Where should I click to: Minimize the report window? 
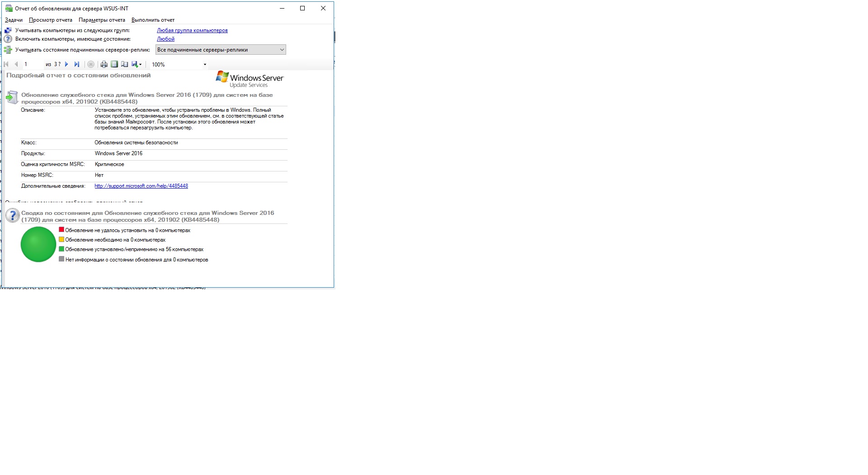[282, 8]
